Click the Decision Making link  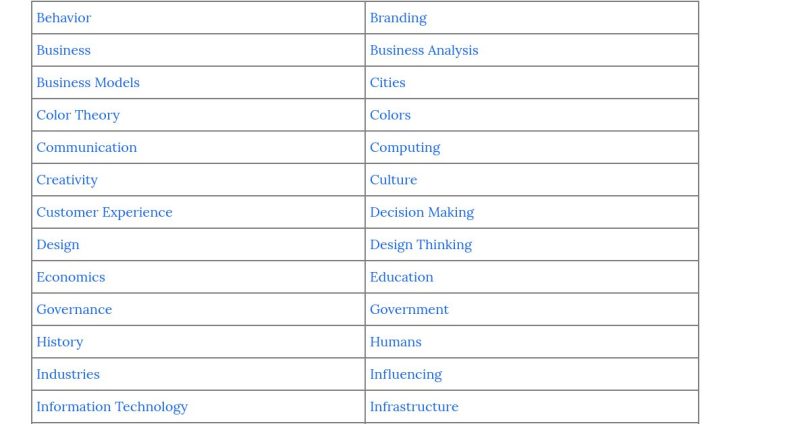pyautogui.click(x=422, y=212)
